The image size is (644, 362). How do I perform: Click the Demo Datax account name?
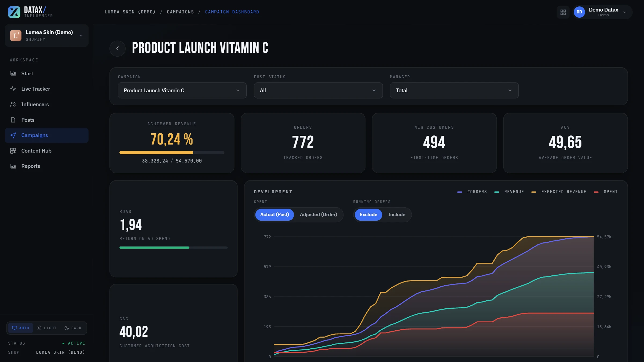click(x=603, y=10)
